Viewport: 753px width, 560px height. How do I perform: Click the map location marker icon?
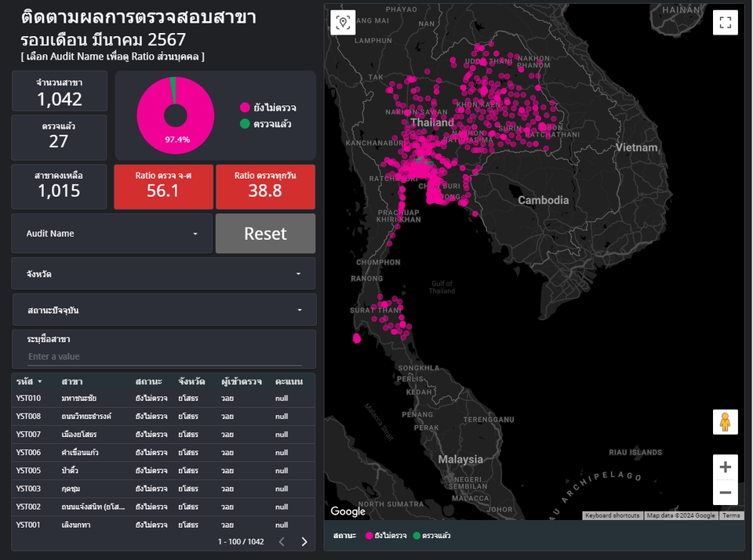(343, 22)
